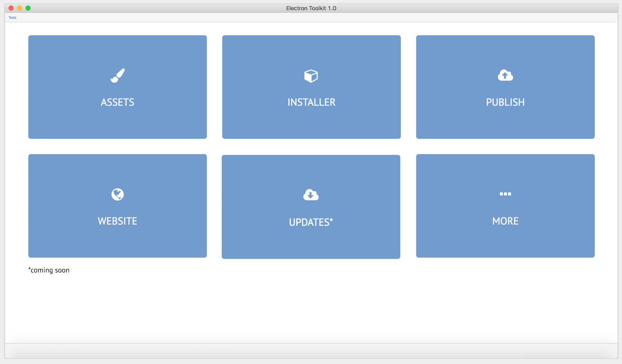Click the asterisk coming soon note
Screen dimensions: 622x364
(x=49, y=270)
